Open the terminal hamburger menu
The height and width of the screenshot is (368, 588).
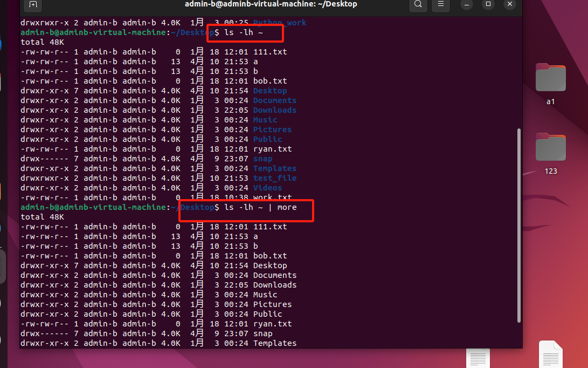[441, 4]
